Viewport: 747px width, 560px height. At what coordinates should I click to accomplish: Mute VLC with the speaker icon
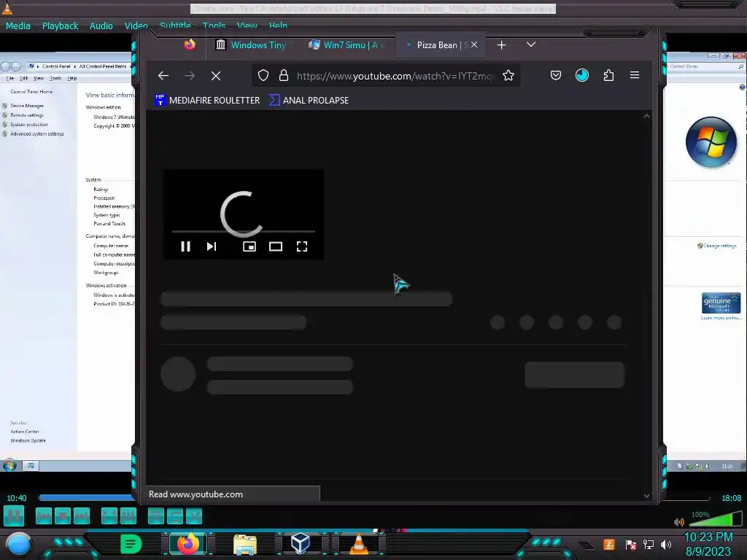click(x=679, y=522)
